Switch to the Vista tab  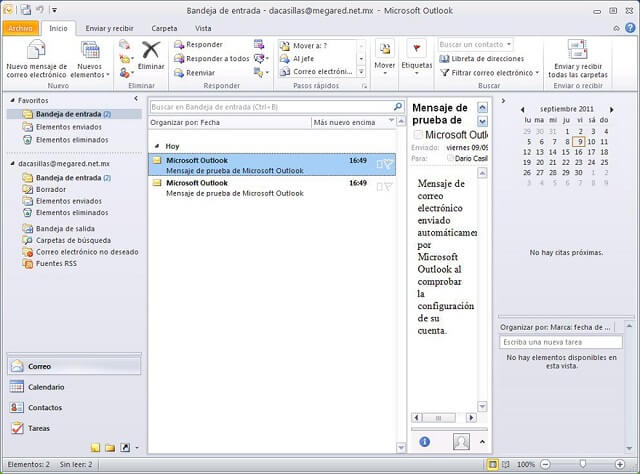203,28
